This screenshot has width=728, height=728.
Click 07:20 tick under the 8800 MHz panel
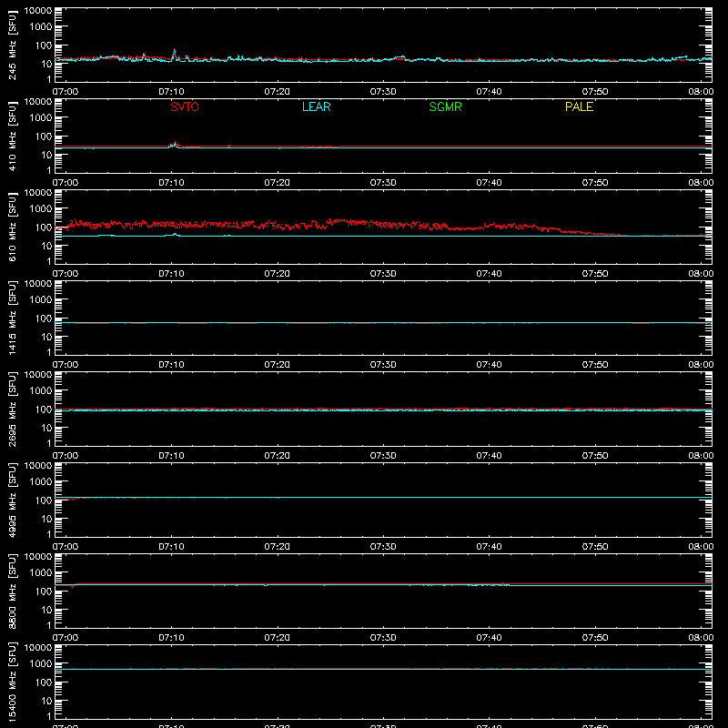(x=278, y=638)
